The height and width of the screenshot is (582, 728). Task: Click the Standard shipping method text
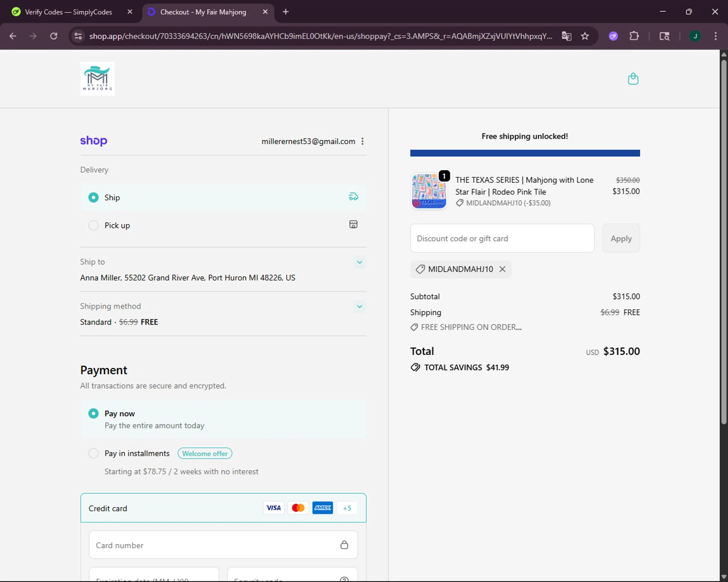point(119,322)
